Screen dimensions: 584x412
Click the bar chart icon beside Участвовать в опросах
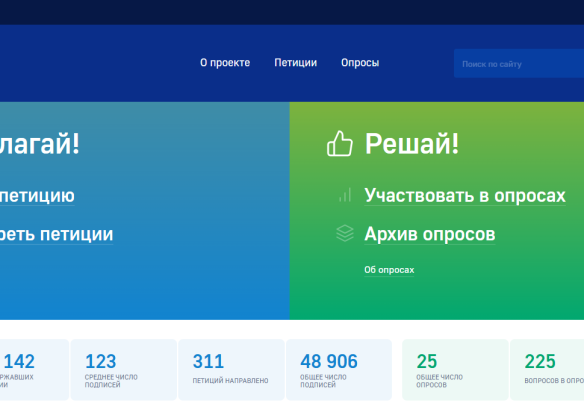345,195
